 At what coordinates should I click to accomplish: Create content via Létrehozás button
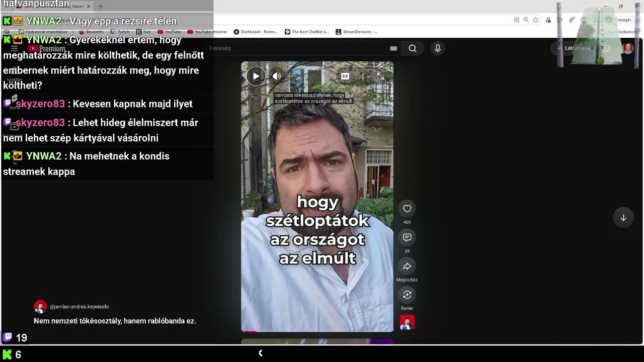point(573,48)
